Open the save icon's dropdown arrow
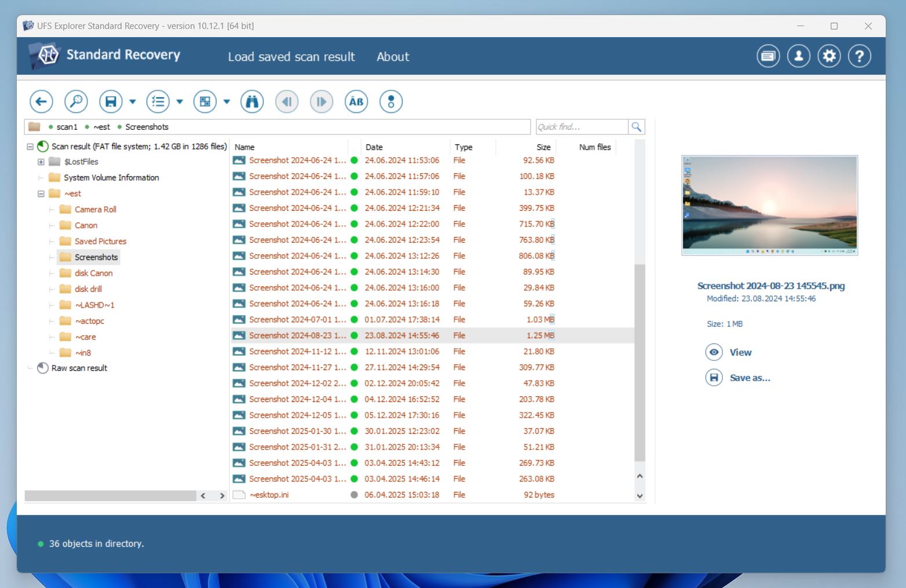 (133, 102)
